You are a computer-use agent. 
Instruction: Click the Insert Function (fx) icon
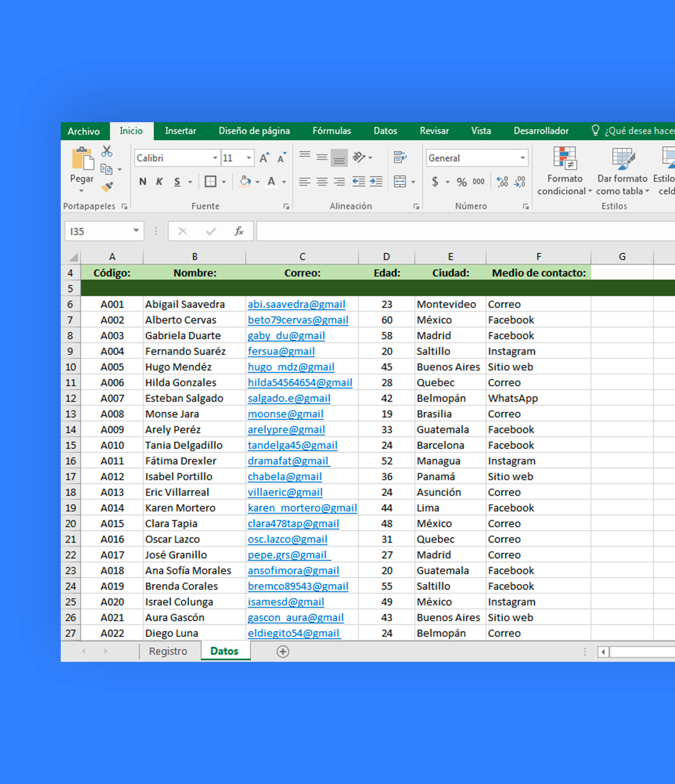[239, 231]
